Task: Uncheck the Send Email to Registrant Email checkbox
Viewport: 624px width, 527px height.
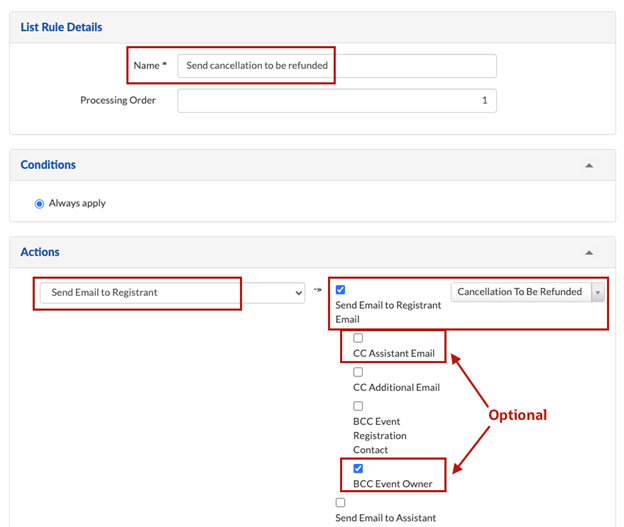Action: [x=341, y=290]
